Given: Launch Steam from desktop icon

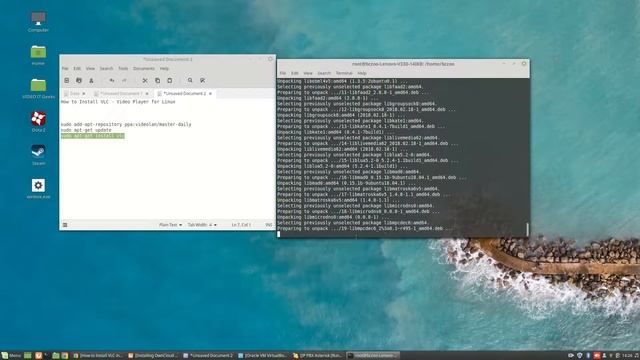Looking at the screenshot, I should coord(38,155).
